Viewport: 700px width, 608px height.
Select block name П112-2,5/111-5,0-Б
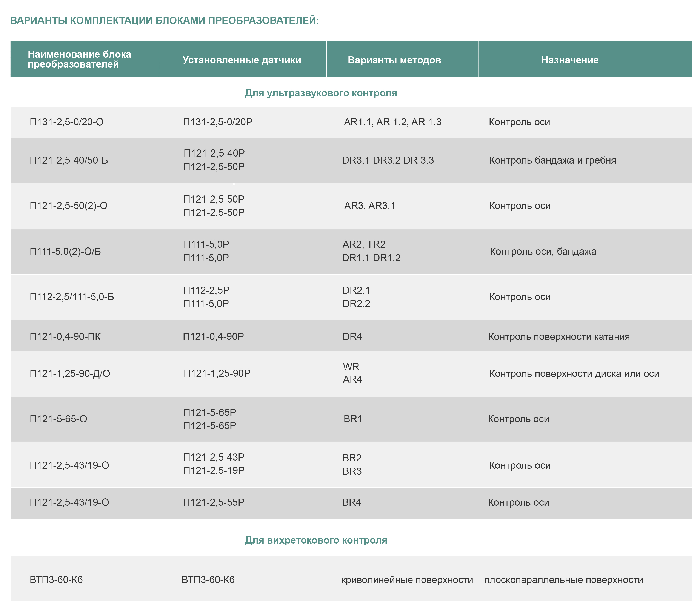[x=72, y=297]
